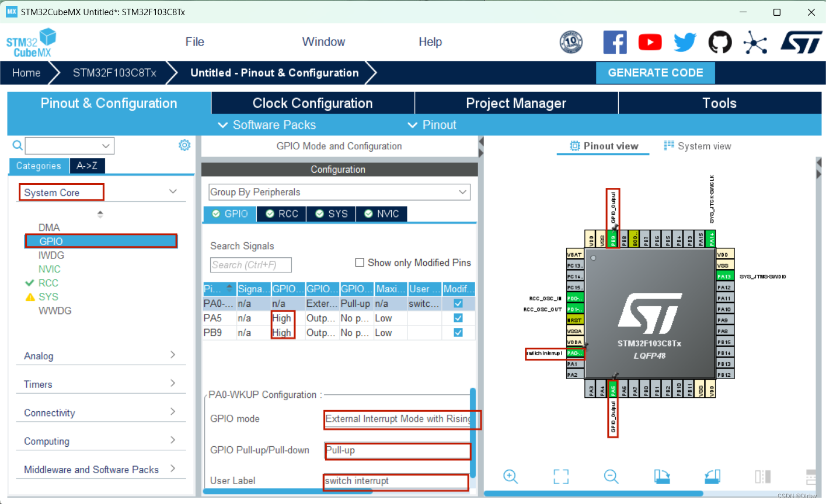The width and height of the screenshot is (826, 504).
Task: Open the Group By Peripherals dropdown
Action: 340,192
